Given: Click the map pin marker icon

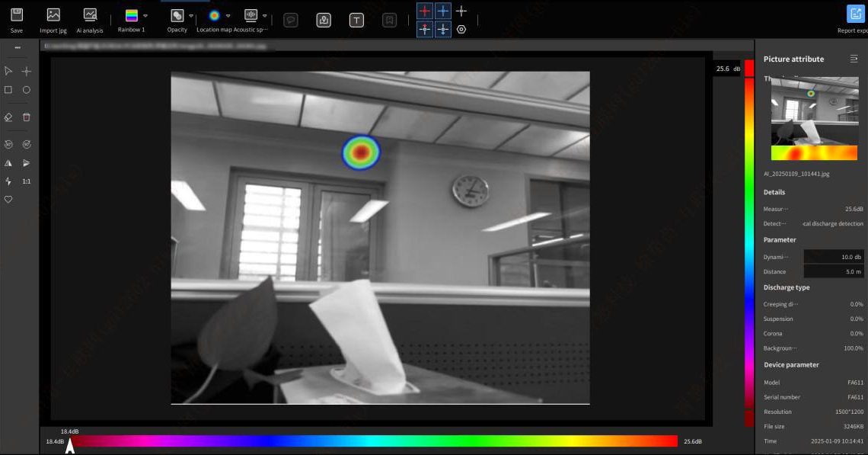Looking at the screenshot, I should (324, 21).
